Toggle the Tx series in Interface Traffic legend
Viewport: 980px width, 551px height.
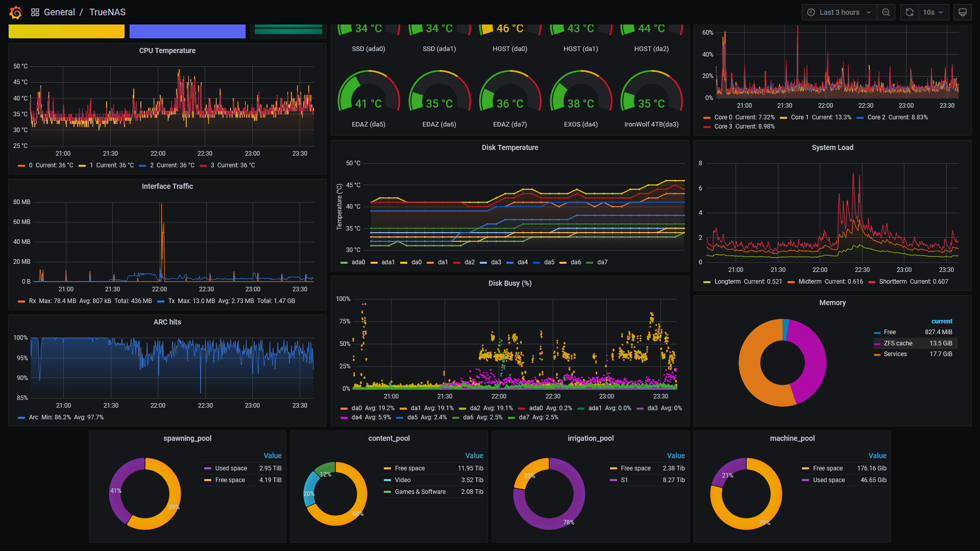171,301
